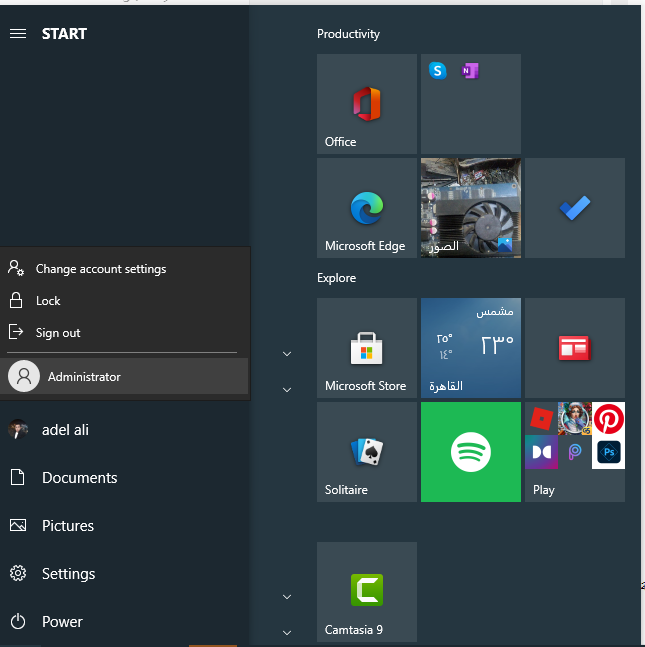Screen dimensions: 645x647
Task: Click the START title text
Action: coord(64,34)
